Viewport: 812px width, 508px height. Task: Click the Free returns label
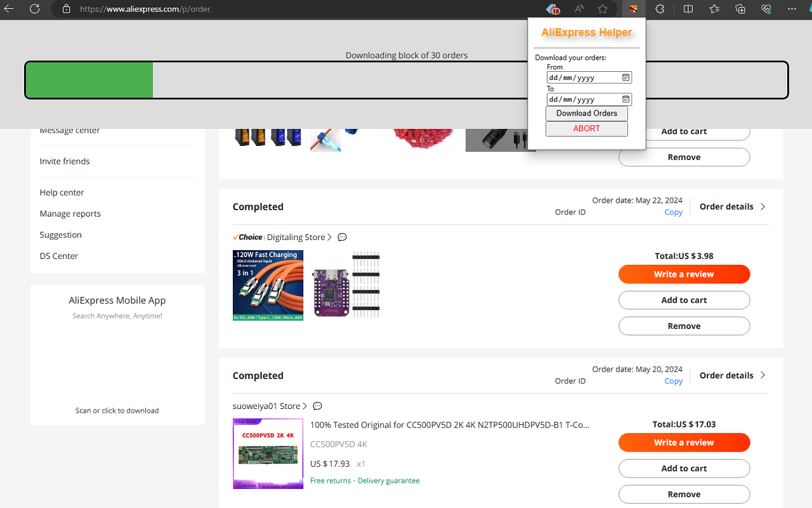tap(331, 481)
